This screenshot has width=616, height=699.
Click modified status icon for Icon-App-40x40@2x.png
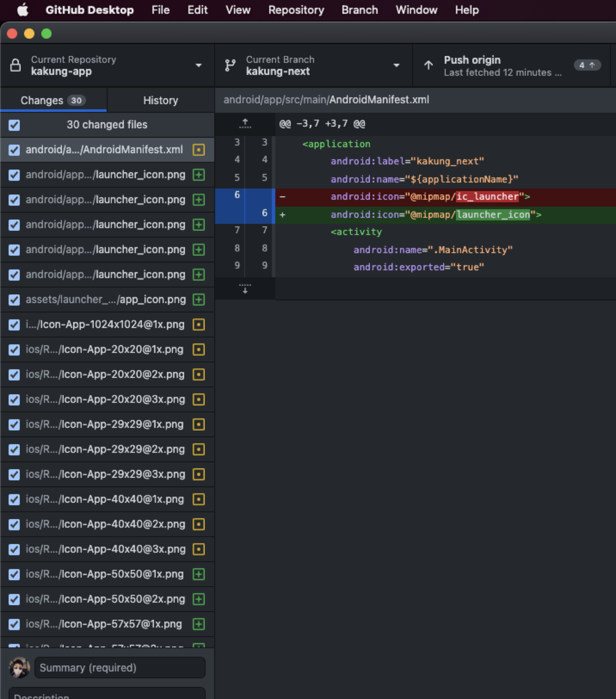(199, 524)
